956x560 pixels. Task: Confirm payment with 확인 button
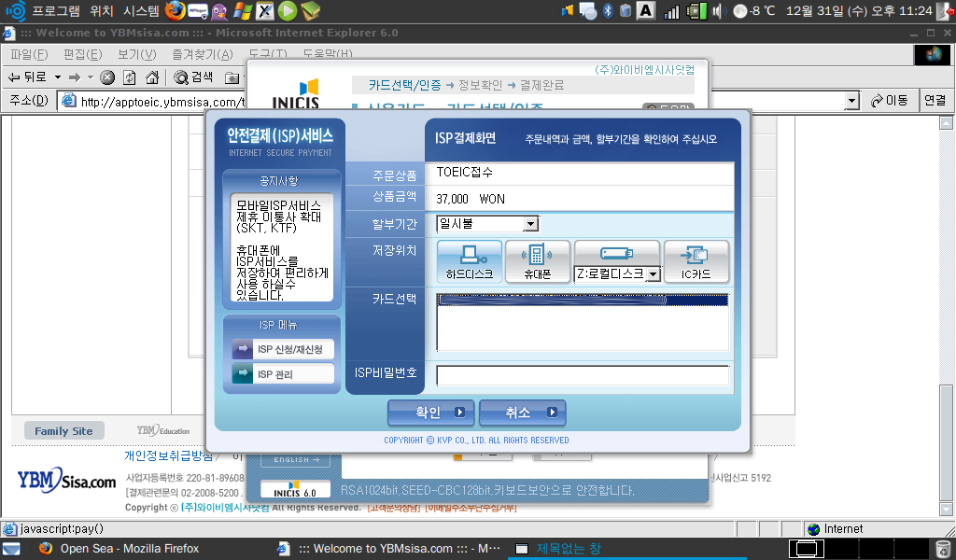pos(431,413)
